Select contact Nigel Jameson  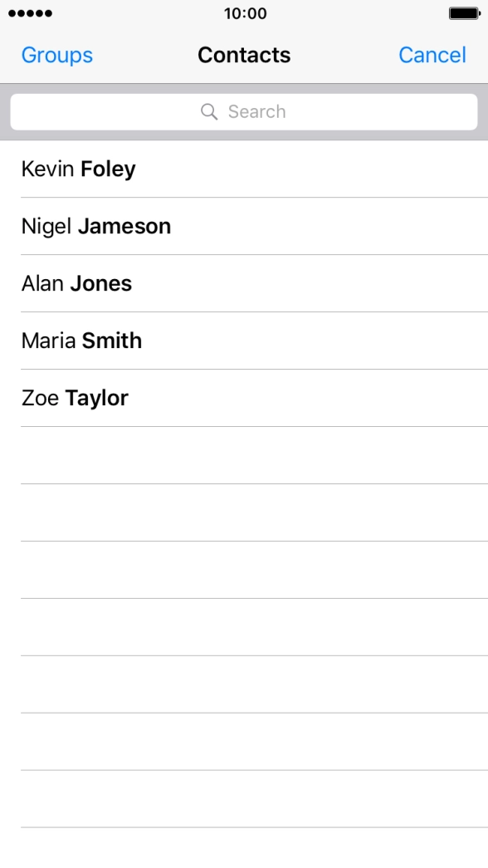click(244, 226)
